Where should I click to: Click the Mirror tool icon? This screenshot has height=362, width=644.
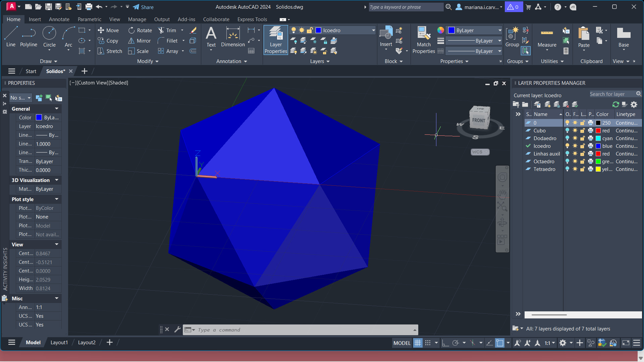point(131,41)
